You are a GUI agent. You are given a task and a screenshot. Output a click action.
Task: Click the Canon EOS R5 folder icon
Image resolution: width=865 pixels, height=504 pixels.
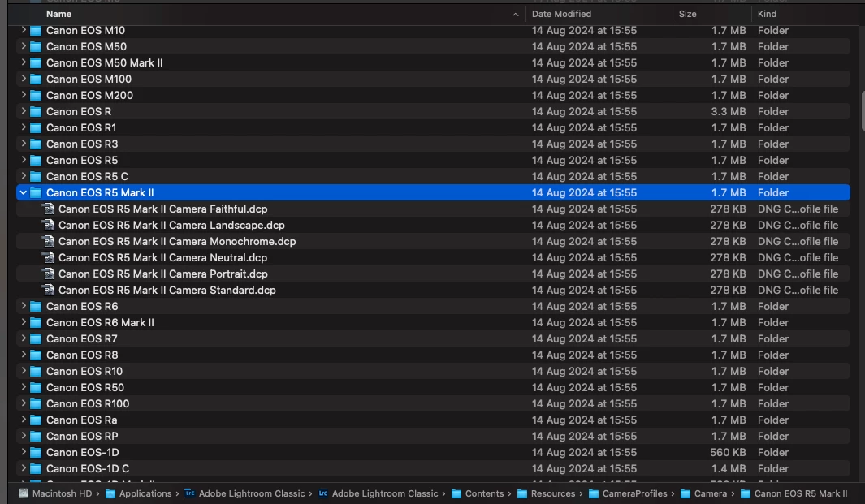coord(36,161)
